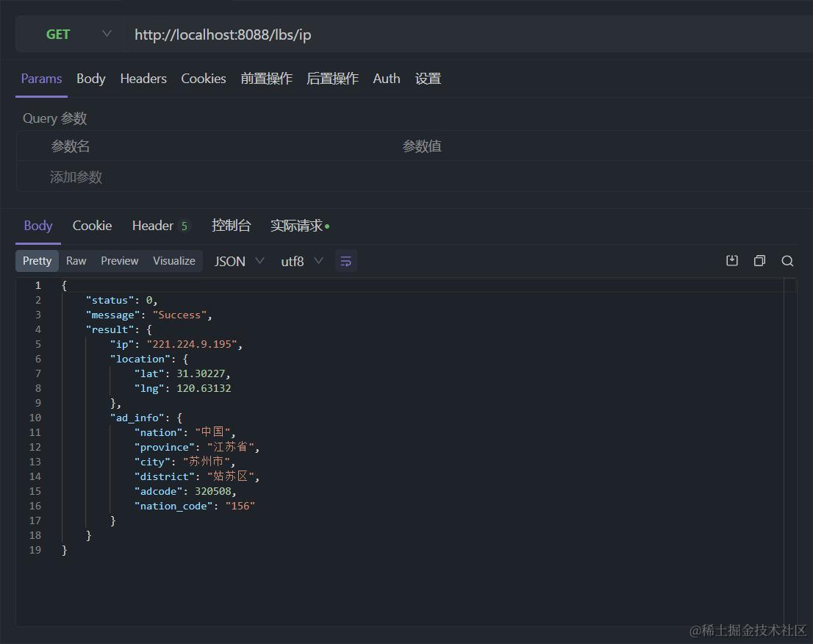The width and height of the screenshot is (813, 644).
Task: Open the 设置 tab
Action: [428, 79]
